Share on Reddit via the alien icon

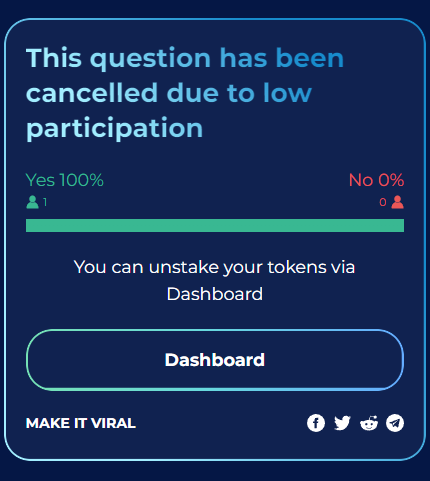tap(369, 423)
